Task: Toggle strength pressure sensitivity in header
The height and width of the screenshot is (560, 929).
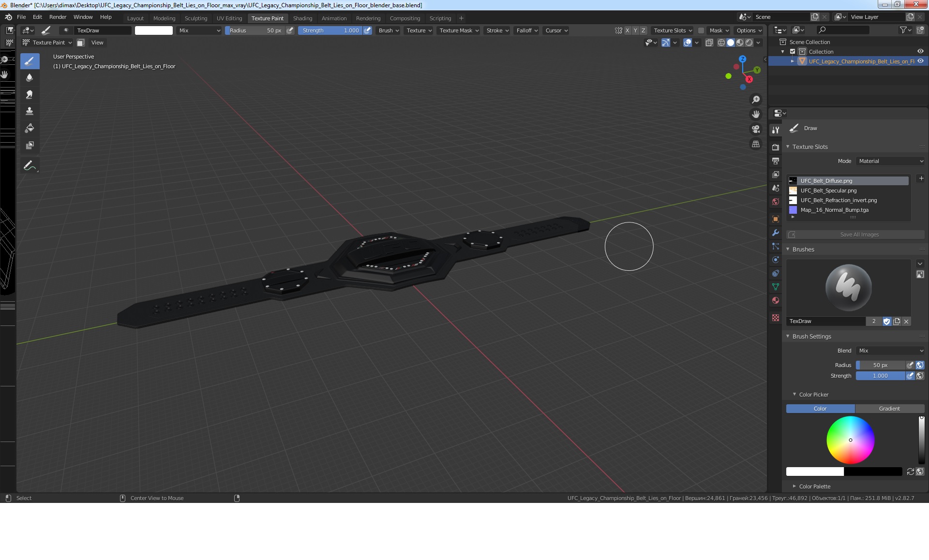Action: point(368,30)
